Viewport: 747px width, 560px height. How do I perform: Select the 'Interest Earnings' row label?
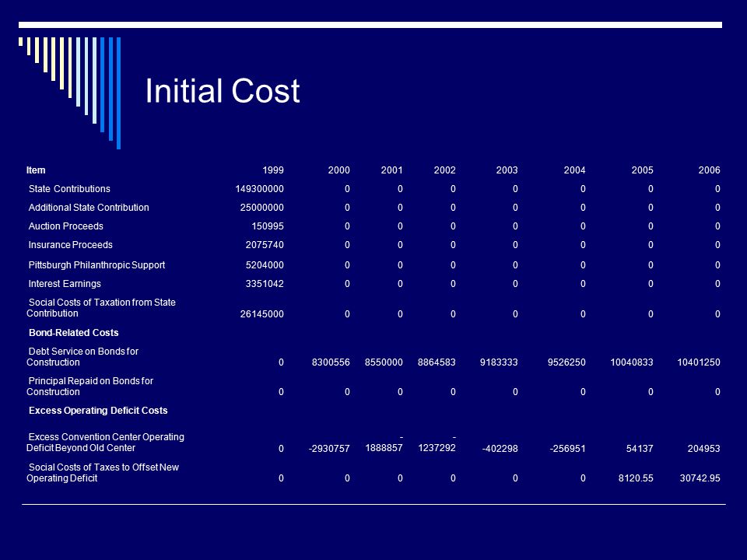point(65,284)
